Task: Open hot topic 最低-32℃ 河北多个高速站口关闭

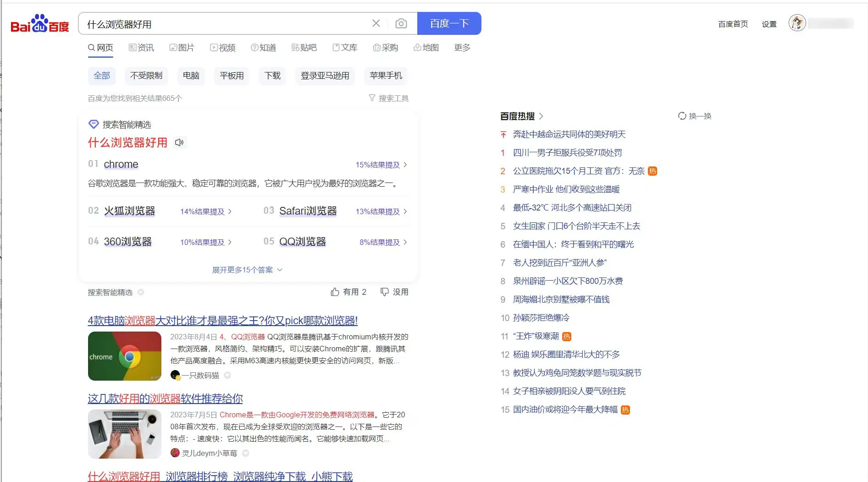Action: coord(572,208)
